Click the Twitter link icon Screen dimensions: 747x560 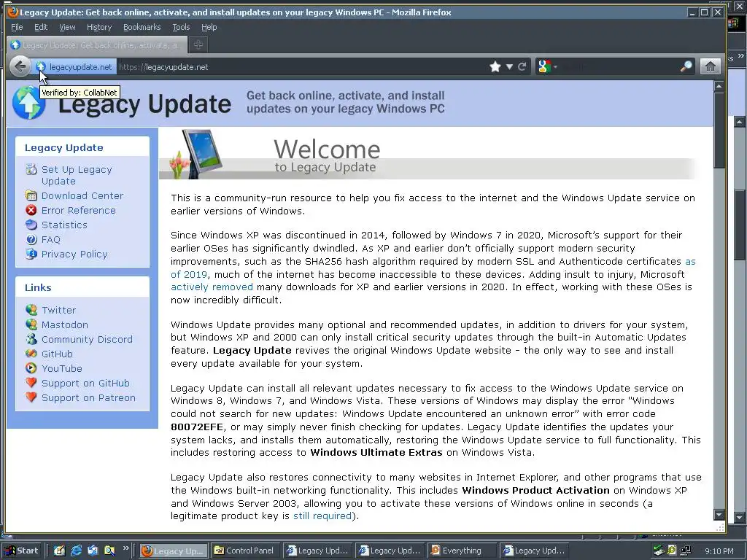coord(31,310)
